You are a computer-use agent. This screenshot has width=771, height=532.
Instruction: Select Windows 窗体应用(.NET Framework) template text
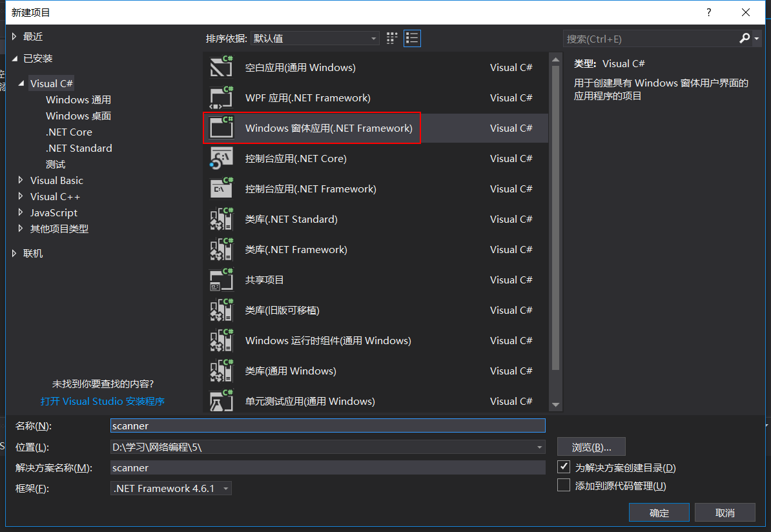pyautogui.click(x=329, y=128)
